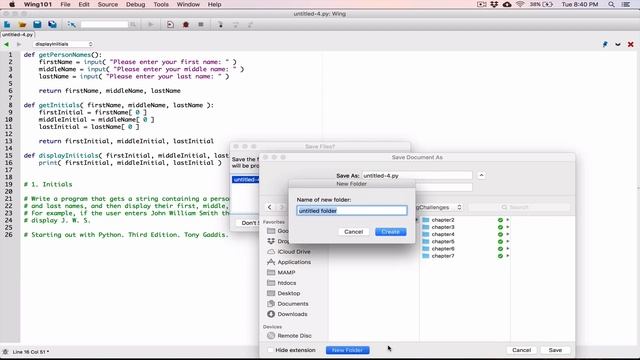The image size is (640, 360).
Task: Click the back arrow in save dialog
Action: pyautogui.click(x=270, y=207)
